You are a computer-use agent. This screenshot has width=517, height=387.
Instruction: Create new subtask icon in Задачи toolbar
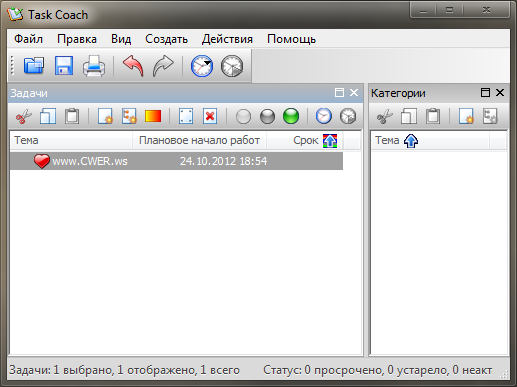pyautogui.click(x=129, y=116)
